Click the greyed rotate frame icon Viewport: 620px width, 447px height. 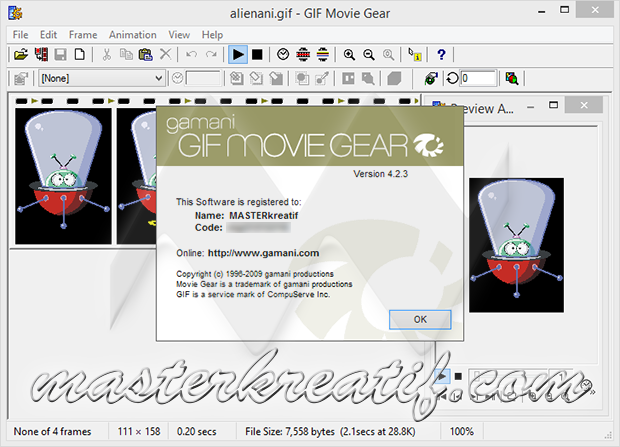[256, 78]
